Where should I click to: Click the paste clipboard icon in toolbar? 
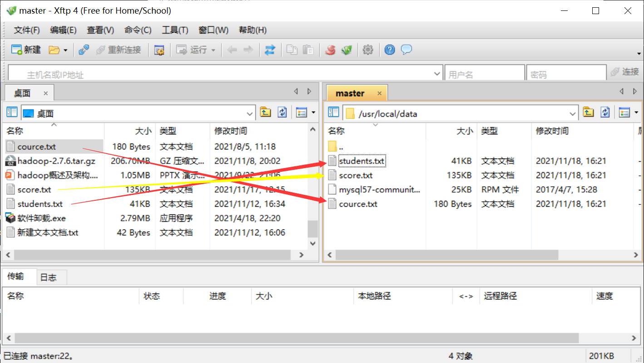point(308,50)
